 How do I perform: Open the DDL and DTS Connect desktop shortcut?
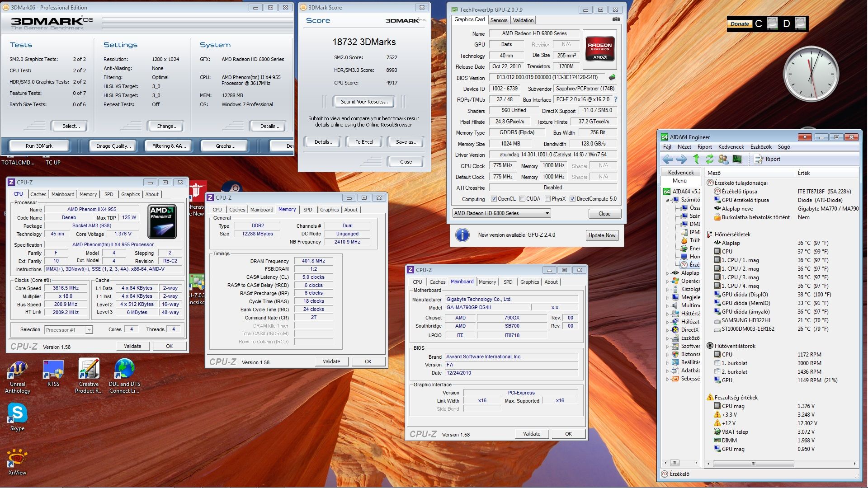tap(124, 376)
